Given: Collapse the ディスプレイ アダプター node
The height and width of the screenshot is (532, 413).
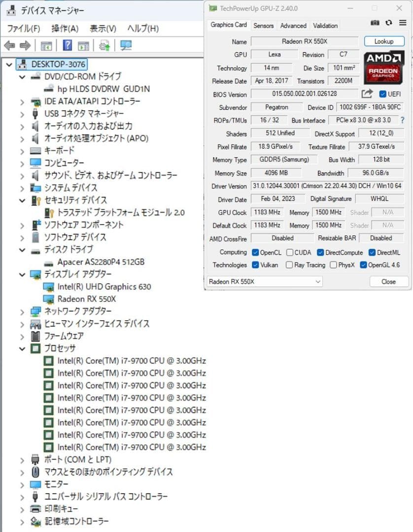Looking at the screenshot, I should click(x=22, y=275).
